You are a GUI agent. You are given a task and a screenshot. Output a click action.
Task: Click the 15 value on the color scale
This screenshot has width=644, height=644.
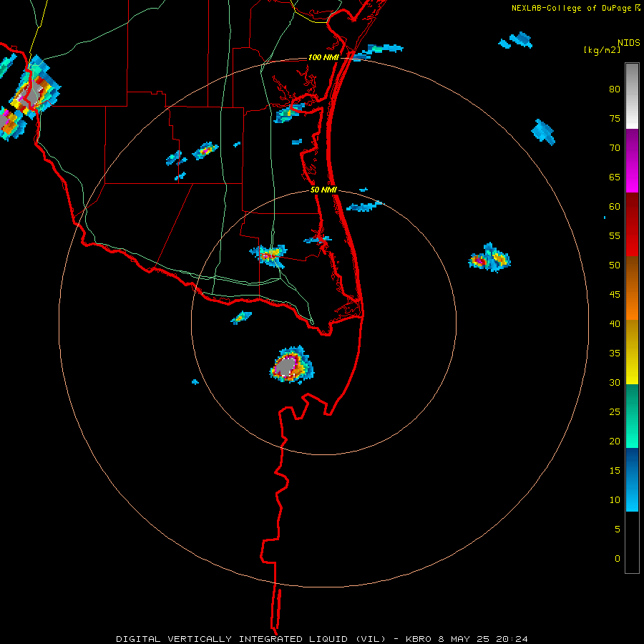click(x=615, y=470)
